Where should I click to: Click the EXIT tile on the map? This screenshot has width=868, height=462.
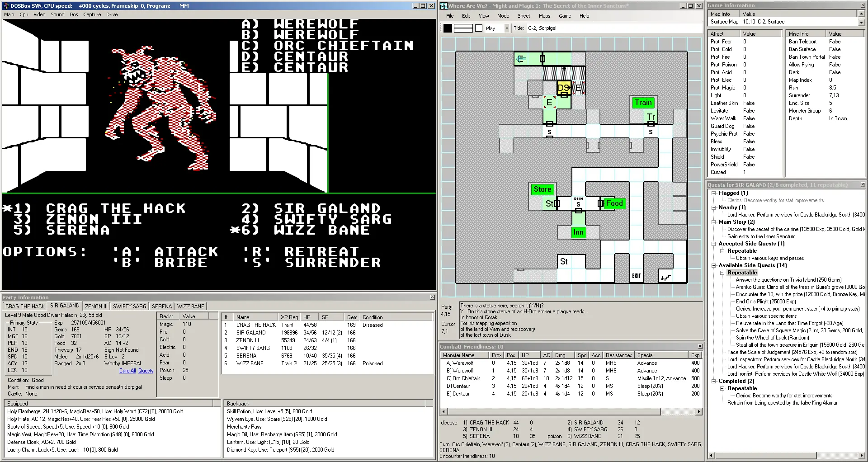click(x=636, y=276)
